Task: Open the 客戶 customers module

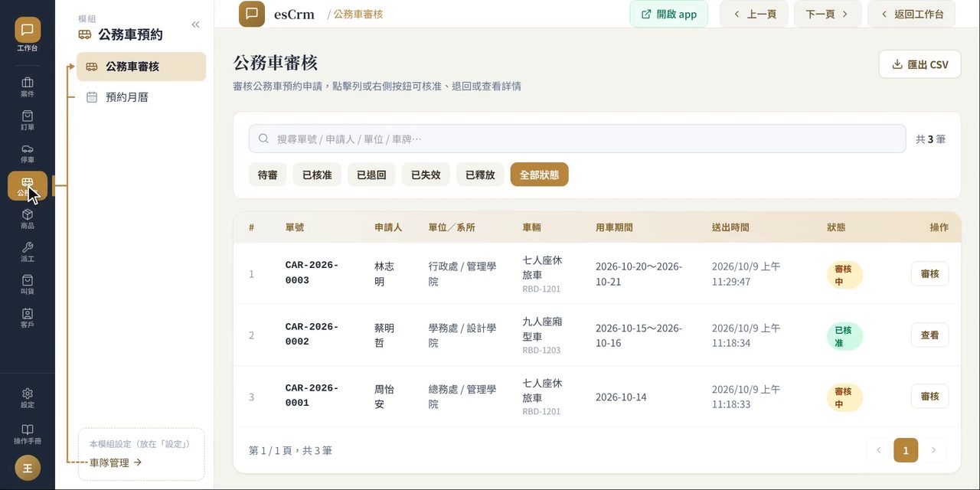Action: (x=28, y=318)
